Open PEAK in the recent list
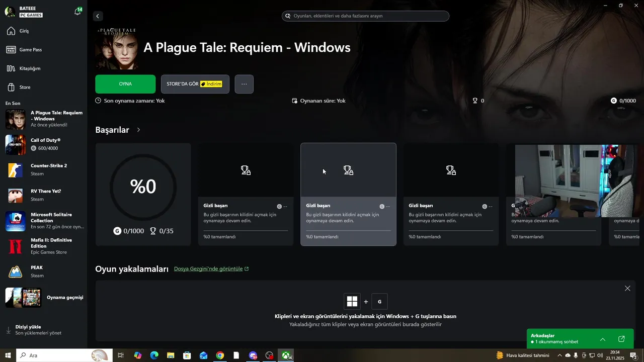This screenshot has height=362, width=644. point(44,272)
